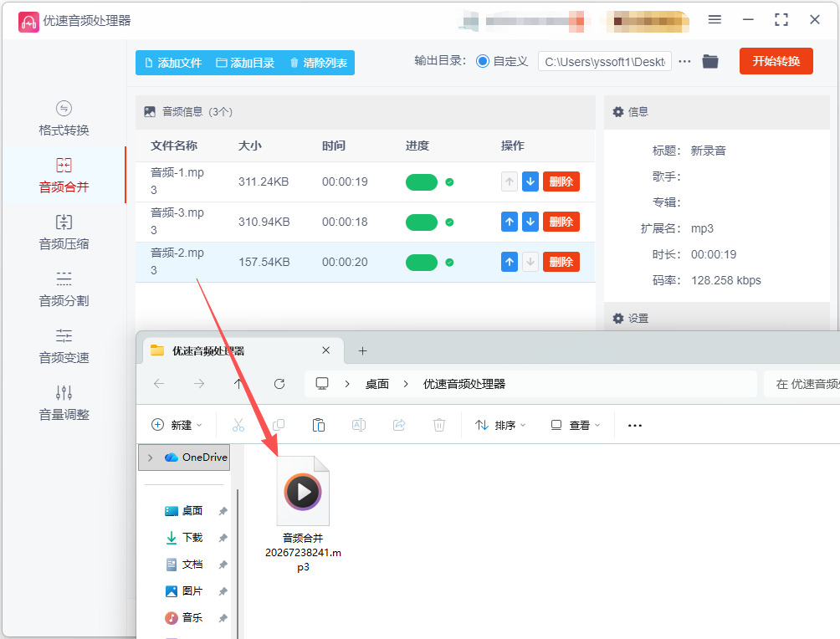Click the 桌面 breadcrumb in address bar
840x639 pixels.
click(377, 384)
